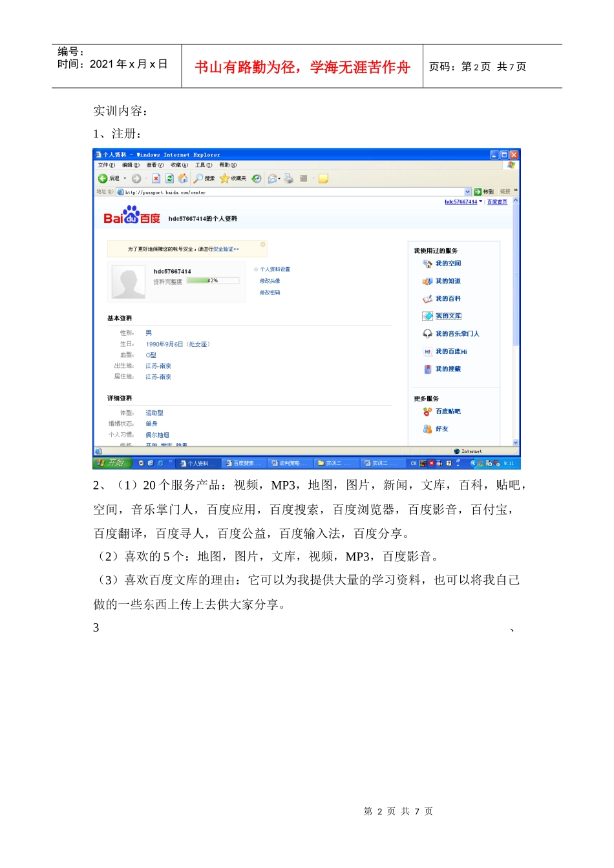The image size is (614, 868).
Task: Click the Windows XP 开始 Start button
Action: click(x=112, y=463)
